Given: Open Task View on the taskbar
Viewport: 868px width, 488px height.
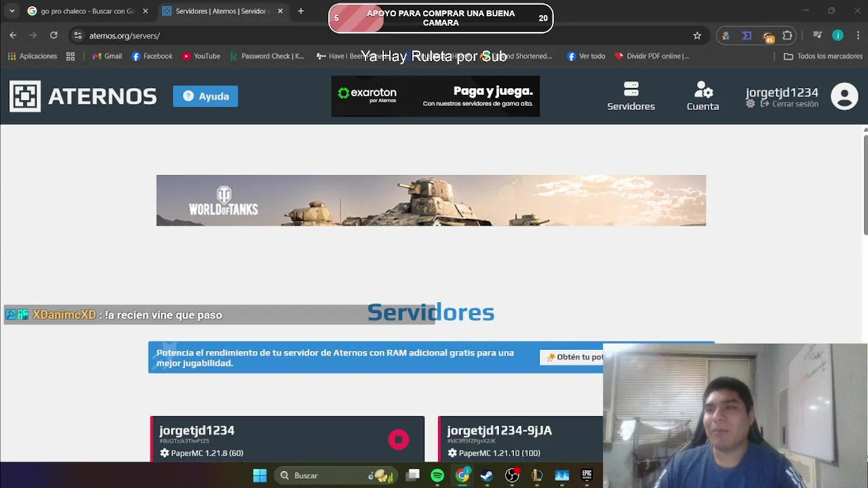Looking at the screenshot, I should pyautogui.click(x=413, y=476).
